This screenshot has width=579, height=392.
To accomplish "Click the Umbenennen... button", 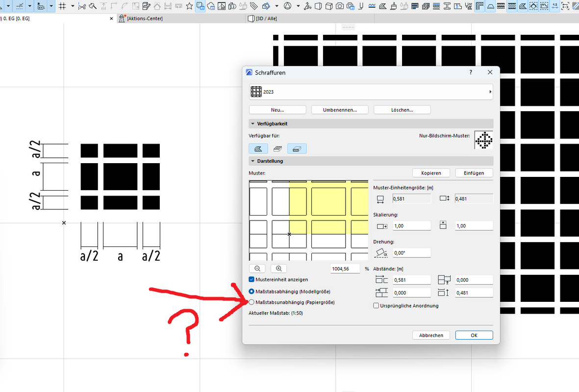I will (x=340, y=110).
